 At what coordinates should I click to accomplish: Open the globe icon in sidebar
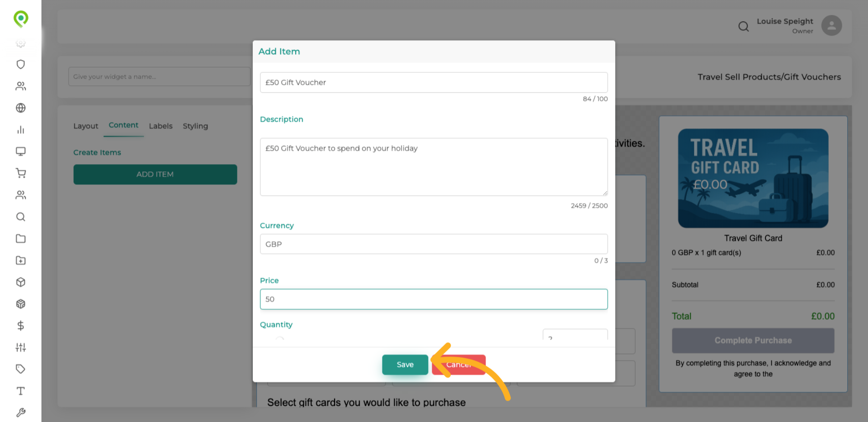pos(20,108)
